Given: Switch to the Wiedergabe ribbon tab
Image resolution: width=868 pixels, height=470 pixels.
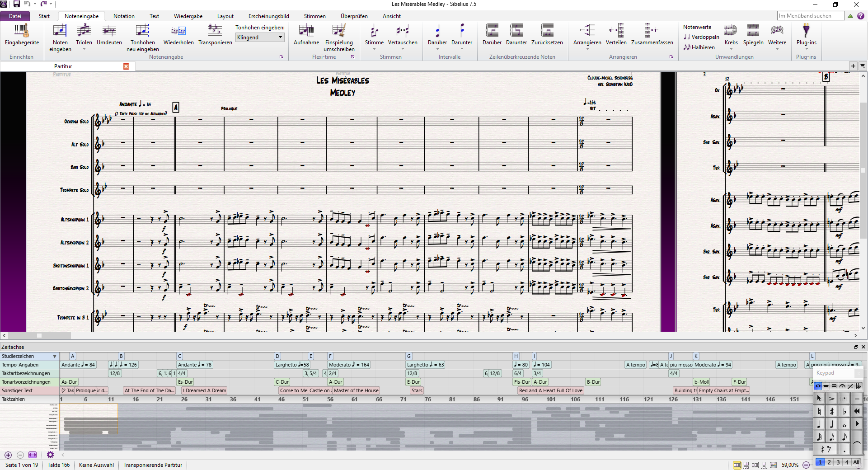Looking at the screenshot, I should (188, 16).
